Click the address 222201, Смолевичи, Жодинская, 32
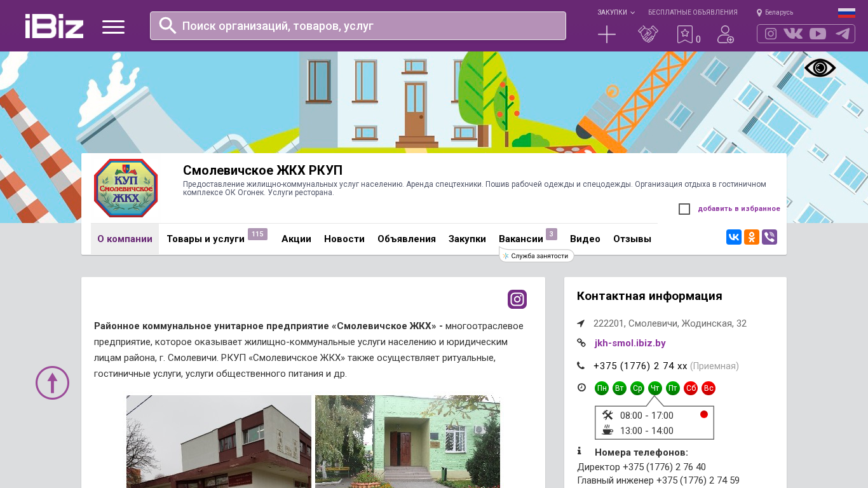 point(670,323)
